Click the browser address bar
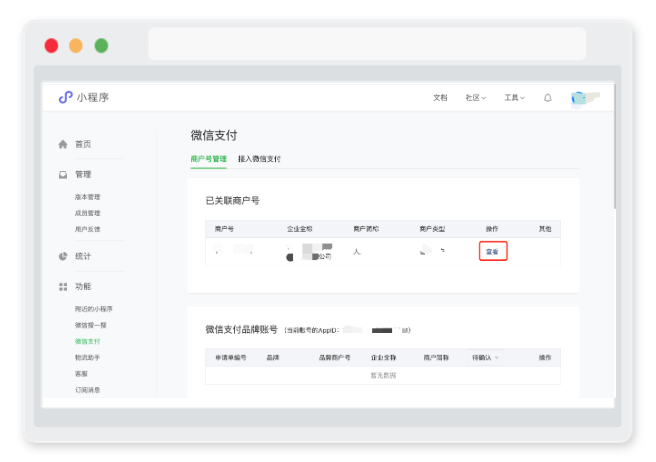 pyautogui.click(x=367, y=44)
